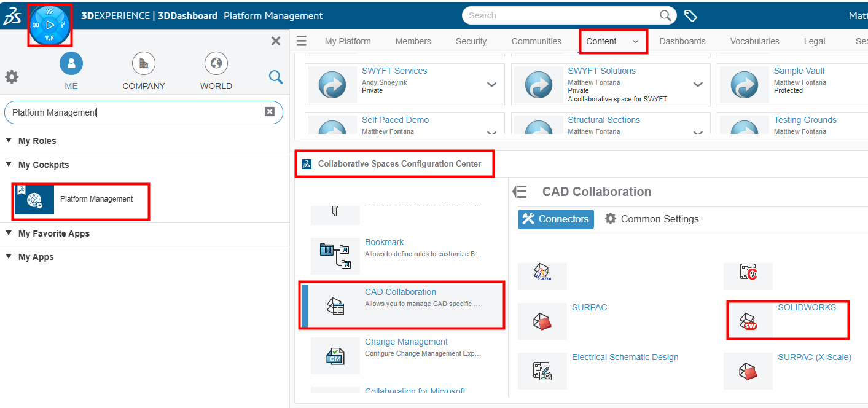Open the SURPAC connector link
Image resolution: width=868 pixels, height=408 pixels.
(x=589, y=307)
